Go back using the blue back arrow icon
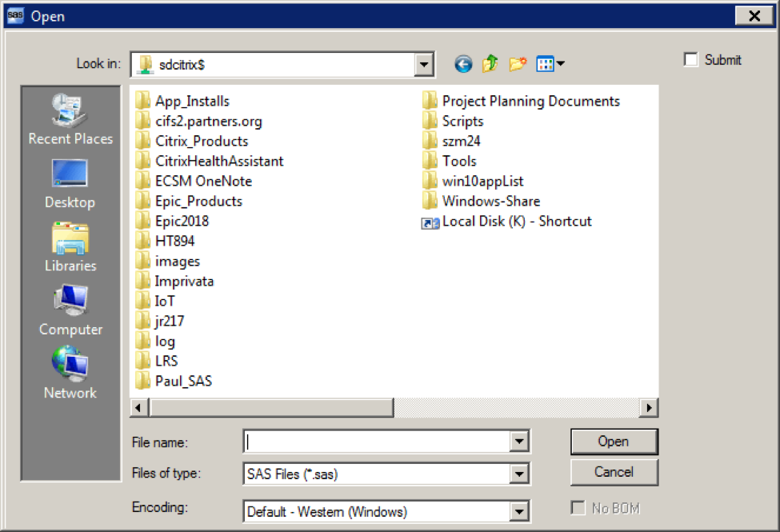This screenshot has width=780, height=532. coord(463,64)
